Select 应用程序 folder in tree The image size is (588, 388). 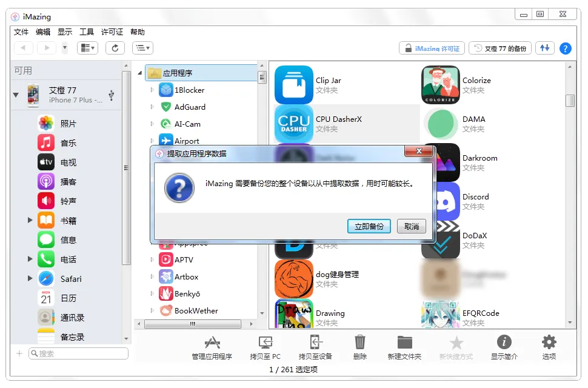[x=202, y=73]
